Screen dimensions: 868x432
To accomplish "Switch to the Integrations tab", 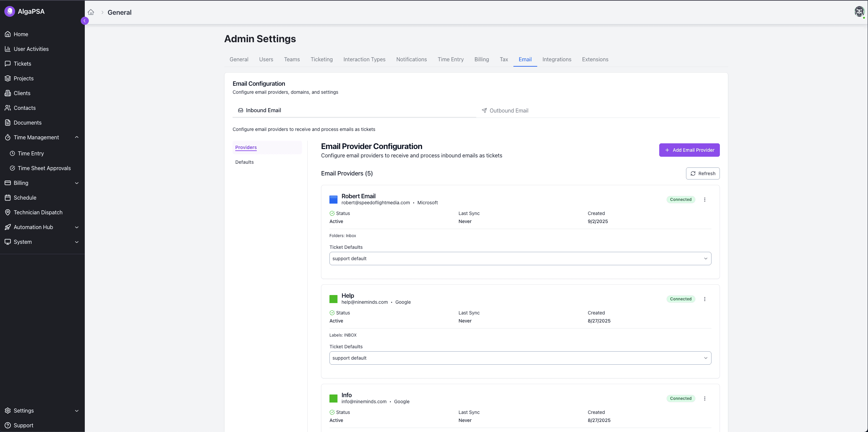I will point(557,59).
